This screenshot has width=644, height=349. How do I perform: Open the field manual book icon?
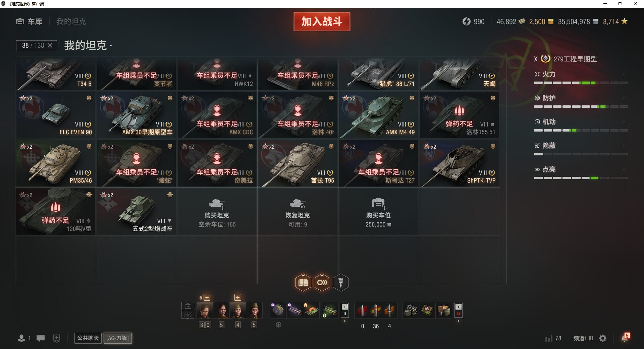point(303,282)
